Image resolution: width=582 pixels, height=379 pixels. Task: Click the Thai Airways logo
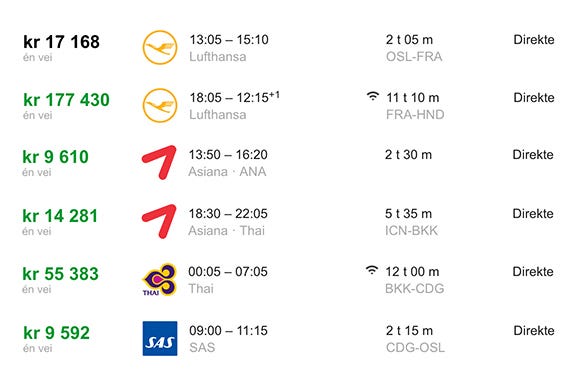[x=159, y=280]
